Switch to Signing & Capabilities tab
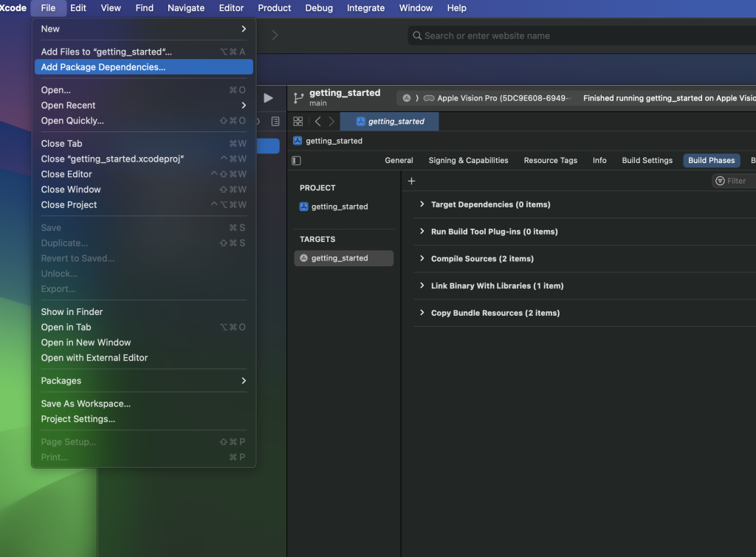 point(468,160)
